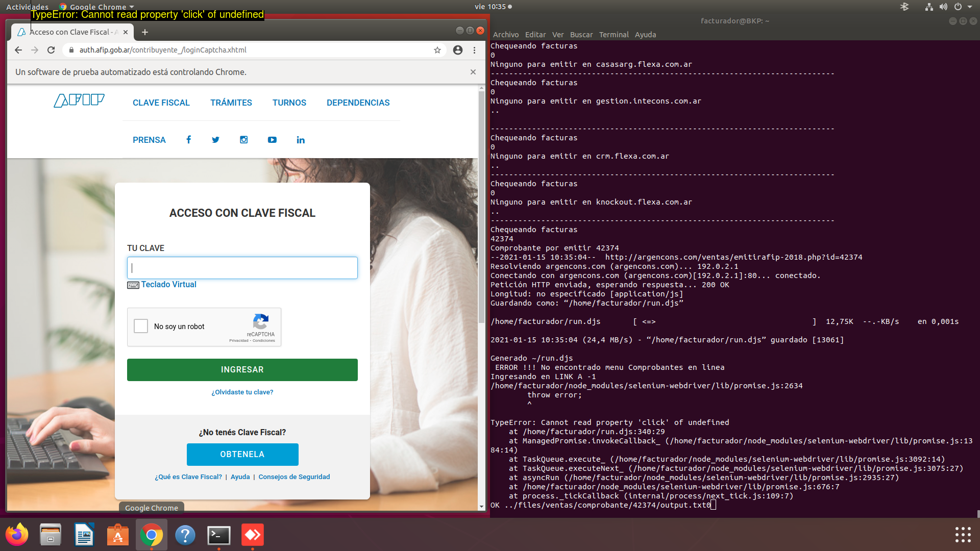Screen dimensions: 980x551
Task: Show all applications grid
Action: pyautogui.click(x=963, y=535)
